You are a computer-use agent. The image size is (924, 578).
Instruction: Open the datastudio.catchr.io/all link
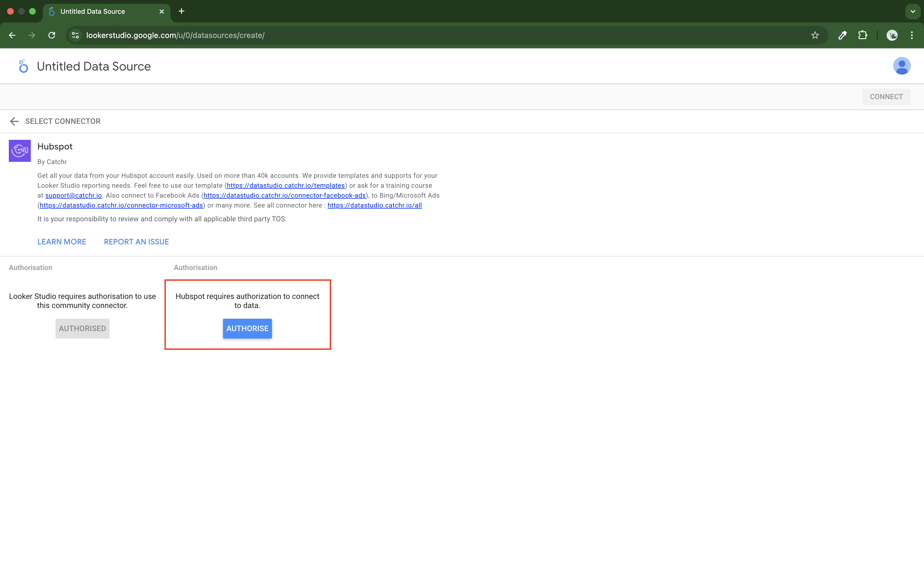pos(375,205)
